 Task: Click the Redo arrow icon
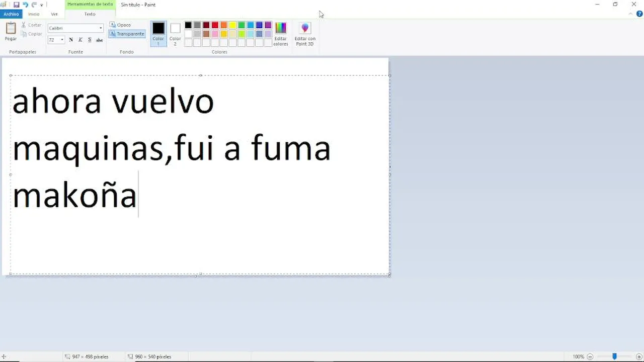34,5
